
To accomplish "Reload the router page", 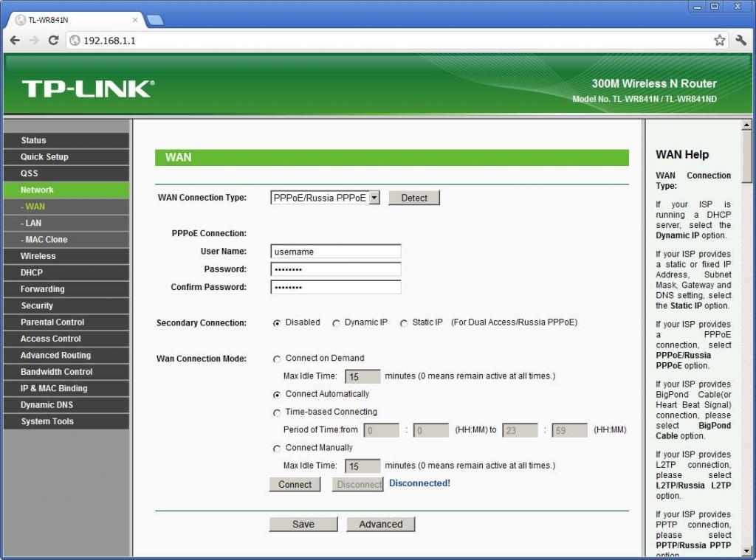I will click(53, 41).
